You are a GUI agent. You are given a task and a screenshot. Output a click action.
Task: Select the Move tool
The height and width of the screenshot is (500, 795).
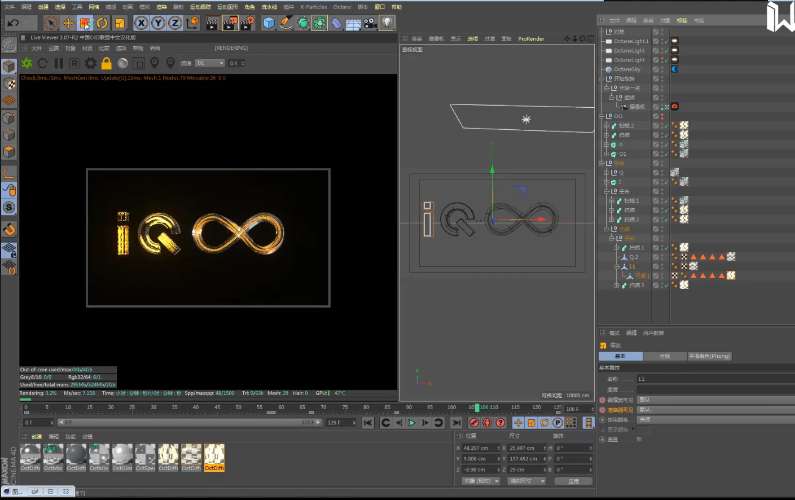pyautogui.click(x=69, y=22)
